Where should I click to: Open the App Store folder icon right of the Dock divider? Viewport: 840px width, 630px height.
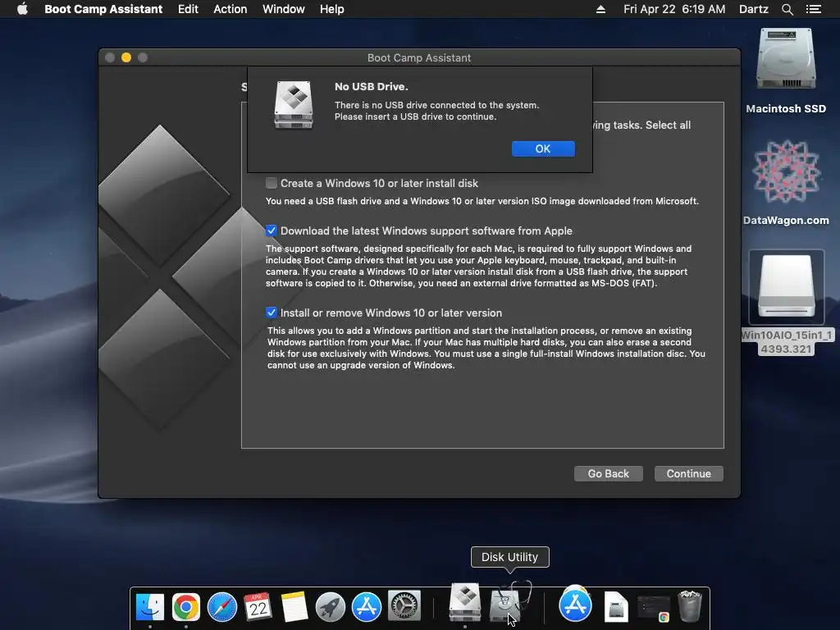click(575, 605)
